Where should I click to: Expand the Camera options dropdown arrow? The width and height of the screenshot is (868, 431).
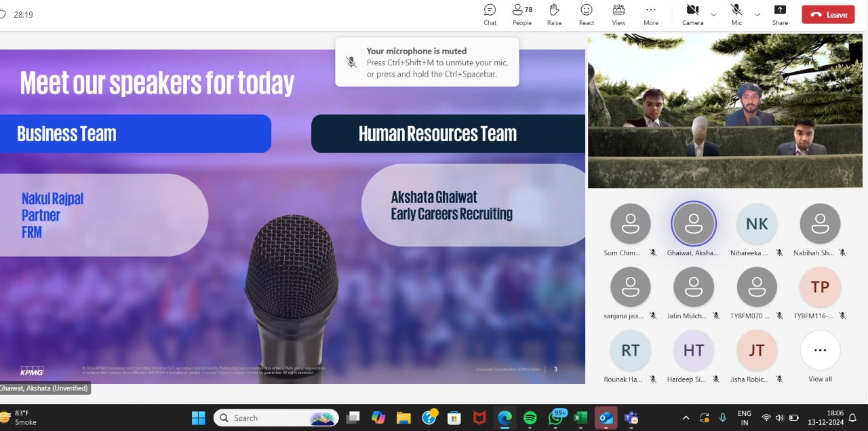(x=713, y=14)
